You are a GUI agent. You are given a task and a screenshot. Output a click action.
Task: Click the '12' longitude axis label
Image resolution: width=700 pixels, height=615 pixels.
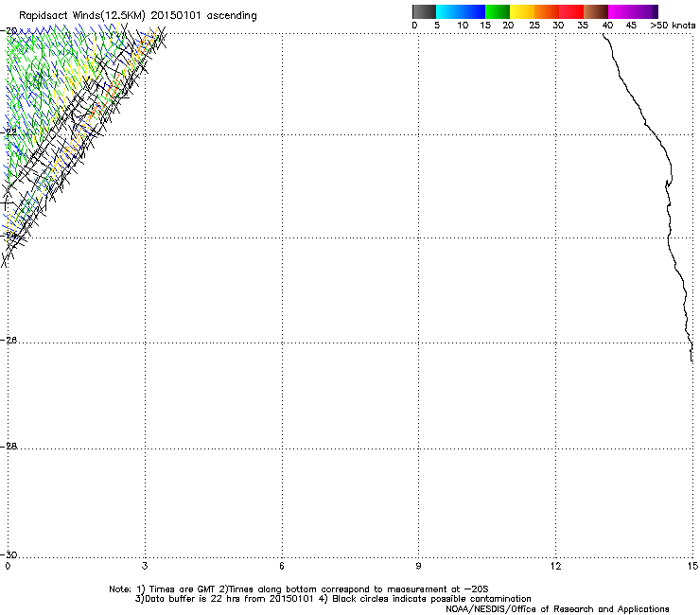(555, 567)
